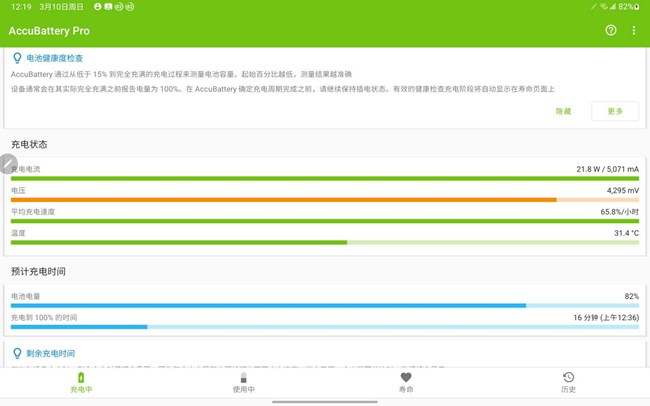The width and height of the screenshot is (650, 406).
Task: Tap the status bar clock 12:19
Action: tap(21, 7)
